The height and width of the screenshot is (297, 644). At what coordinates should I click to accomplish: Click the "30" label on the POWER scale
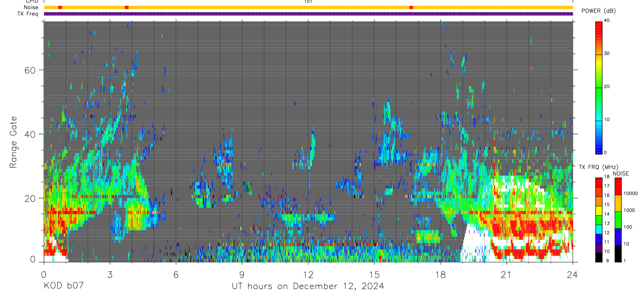click(x=607, y=54)
